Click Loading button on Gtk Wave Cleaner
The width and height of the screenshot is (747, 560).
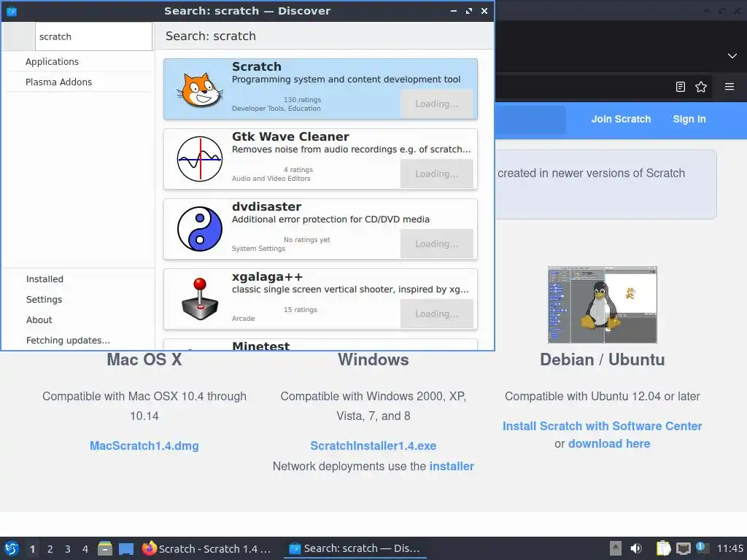[436, 174]
